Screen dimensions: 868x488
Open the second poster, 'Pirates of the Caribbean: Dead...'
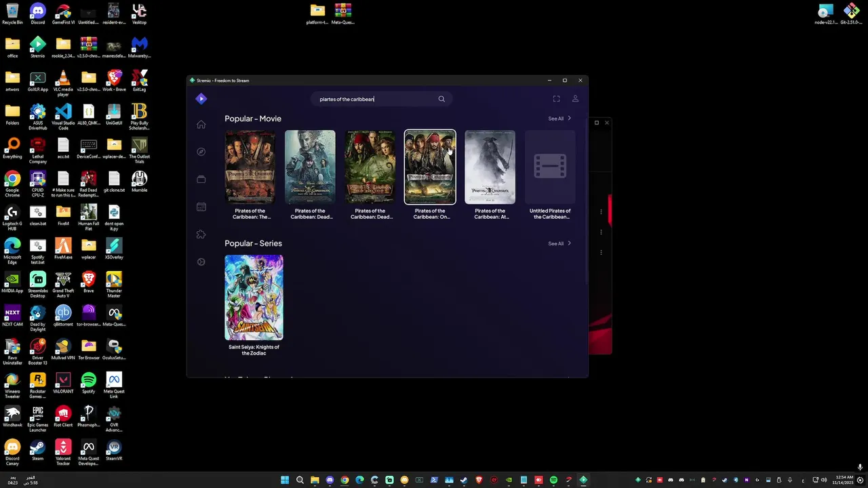point(310,167)
